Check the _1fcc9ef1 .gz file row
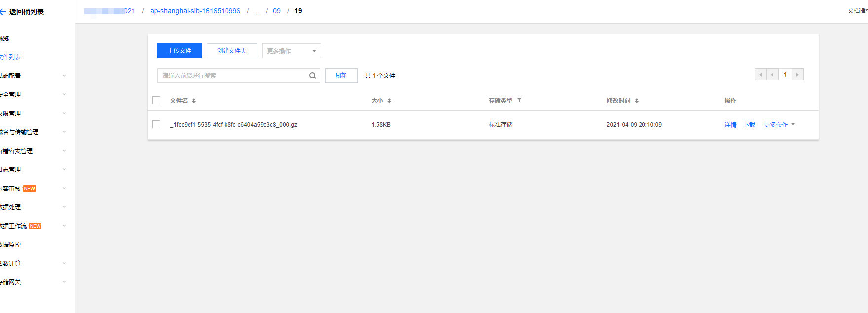This screenshot has height=313, width=868. point(156,124)
